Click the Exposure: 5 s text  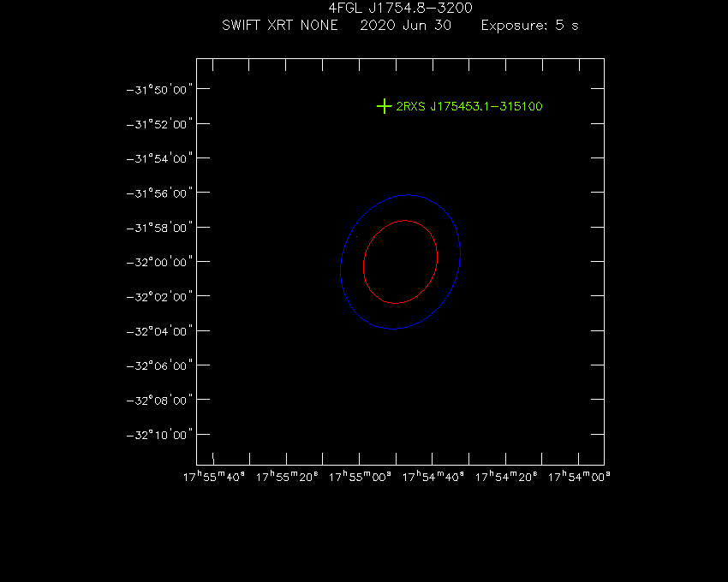530,26
